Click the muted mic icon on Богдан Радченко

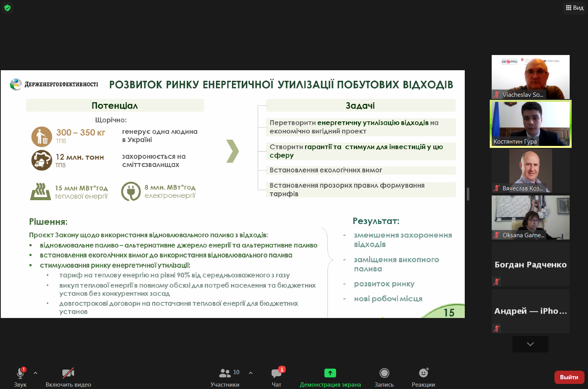pyautogui.click(x=497, y=281)
